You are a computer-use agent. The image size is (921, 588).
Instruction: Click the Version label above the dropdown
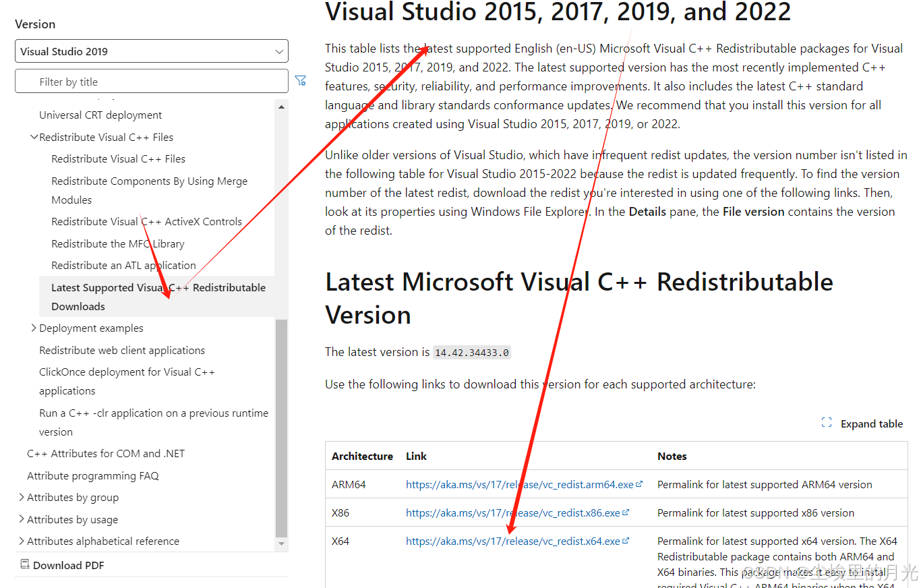click(x=35, y=24)
